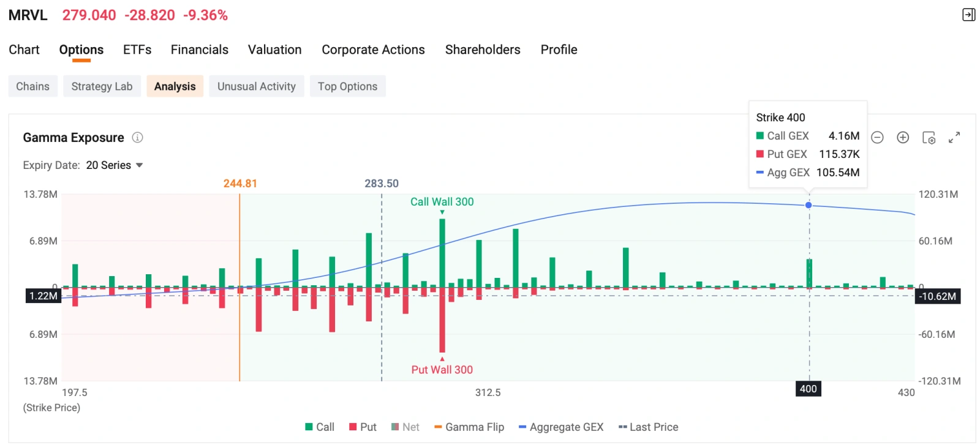Screen dimensions: 980x445
Task: Click the MRVL ticker symbol
Action: click(28, 15)
